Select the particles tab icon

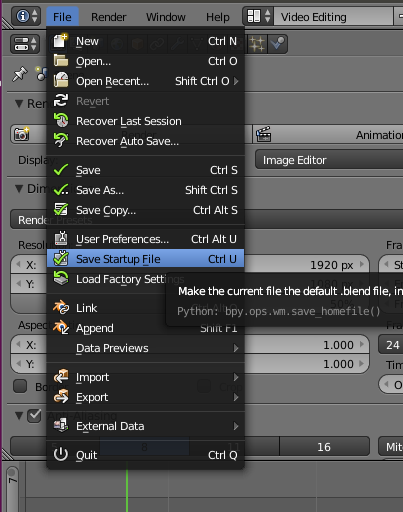[257, 44]
